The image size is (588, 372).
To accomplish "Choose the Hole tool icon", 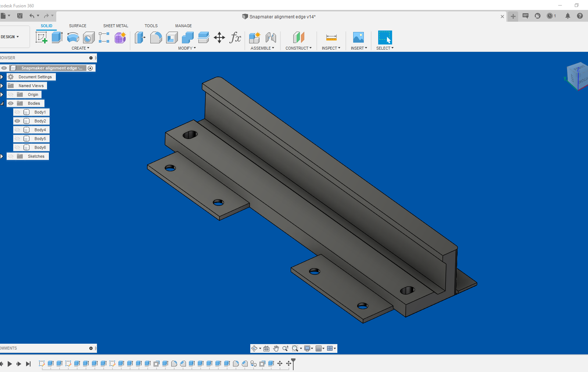I will click(x=89, y=37).
